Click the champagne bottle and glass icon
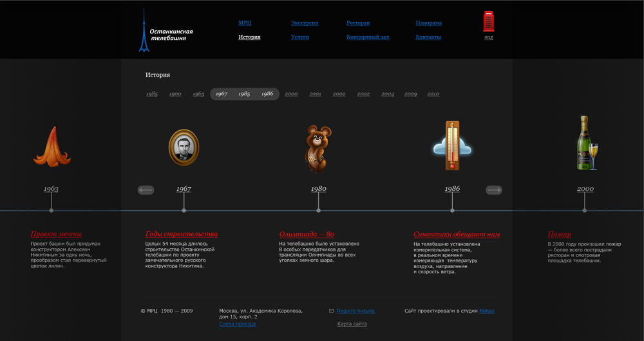The image size is (644, 341). 587,142
